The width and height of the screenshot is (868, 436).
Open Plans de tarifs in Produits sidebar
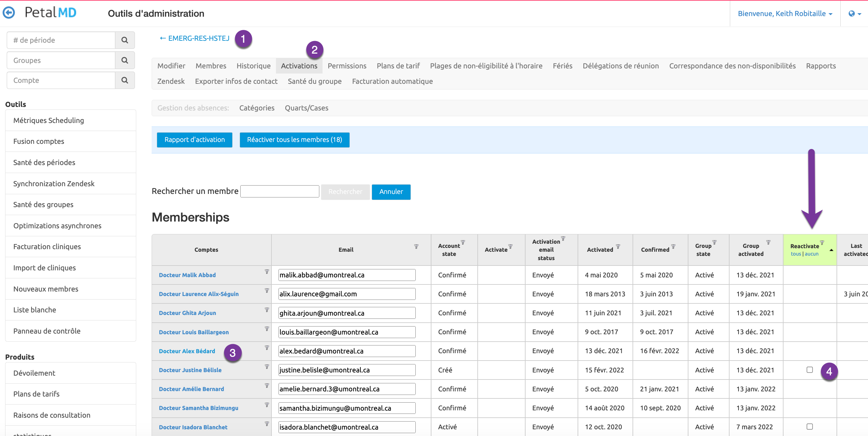point(70,394)
